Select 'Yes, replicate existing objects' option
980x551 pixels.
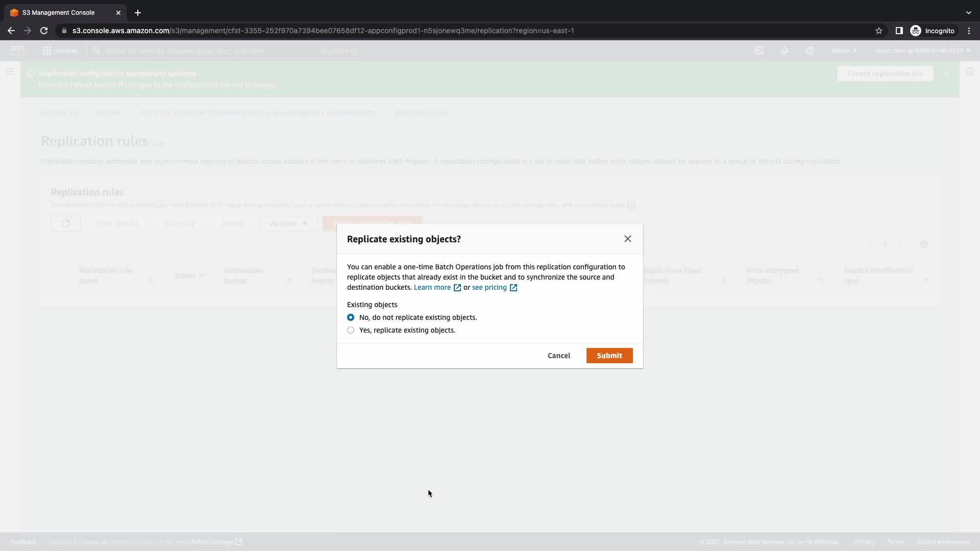(351, 330)
